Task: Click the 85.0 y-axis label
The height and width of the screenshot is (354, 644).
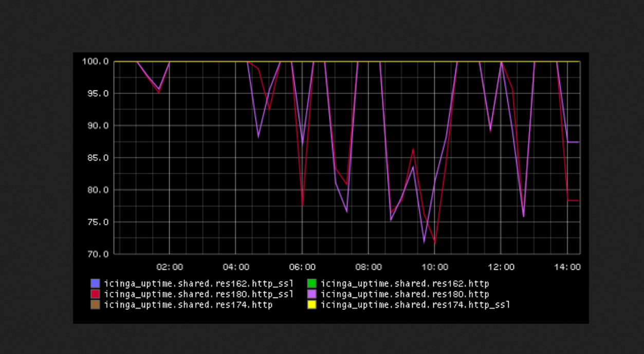Action: coord(97,158)
